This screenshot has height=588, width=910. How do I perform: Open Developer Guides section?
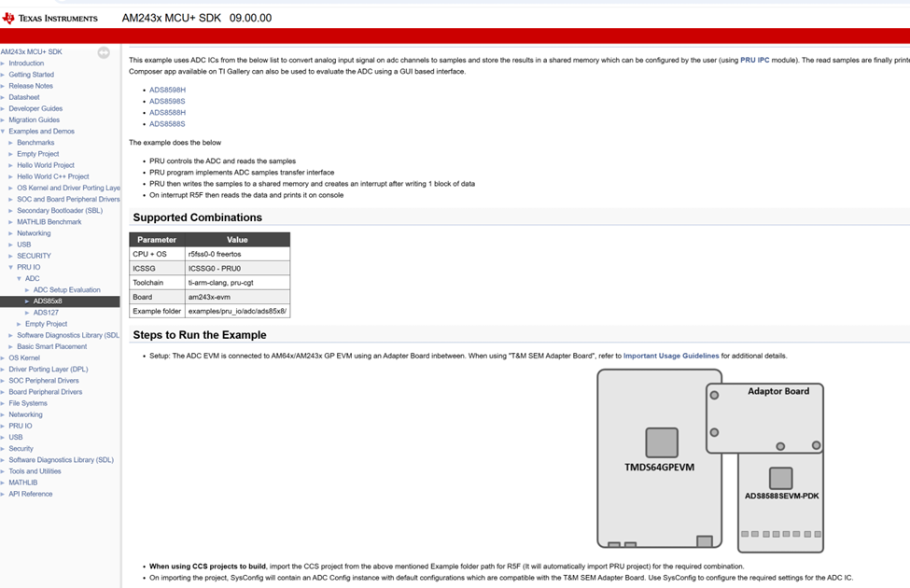click(35, 108)
